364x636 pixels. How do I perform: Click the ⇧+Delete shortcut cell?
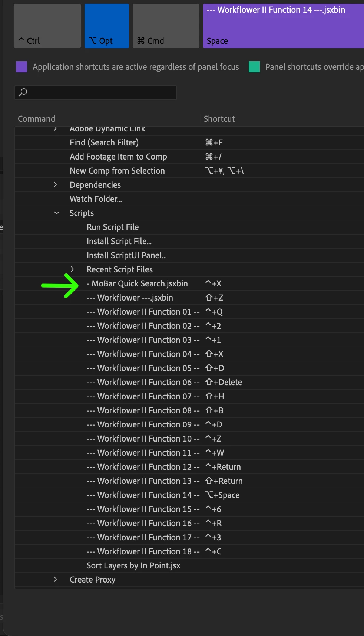pyautogui.click(x=224, y=382)
